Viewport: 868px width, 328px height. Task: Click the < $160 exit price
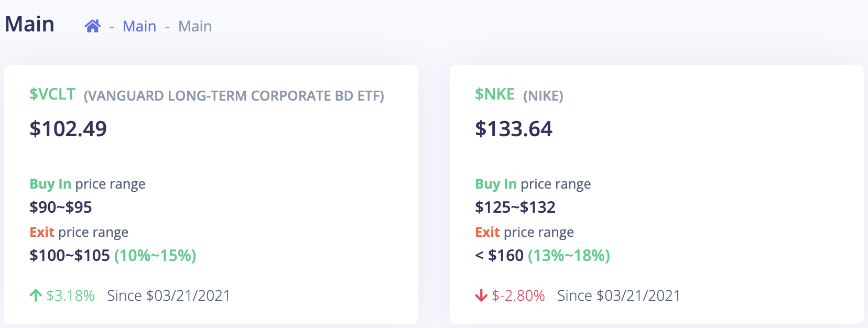tap(500, 256)
